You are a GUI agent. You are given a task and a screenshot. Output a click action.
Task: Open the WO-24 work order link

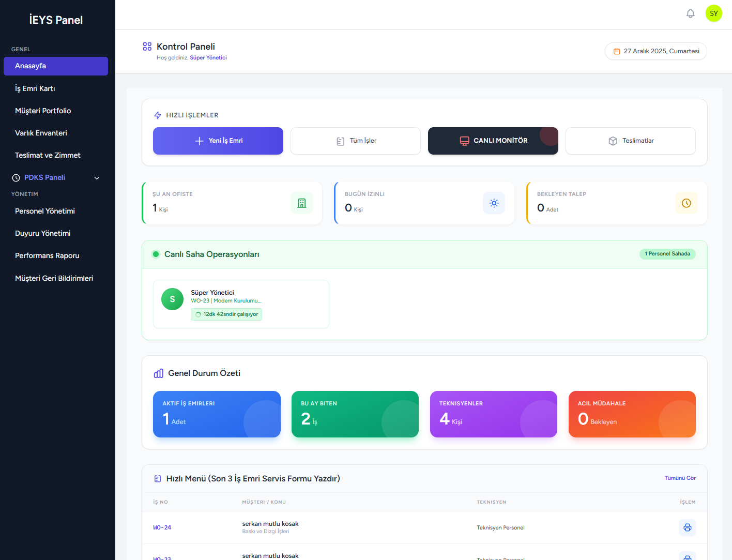[162, 527]
